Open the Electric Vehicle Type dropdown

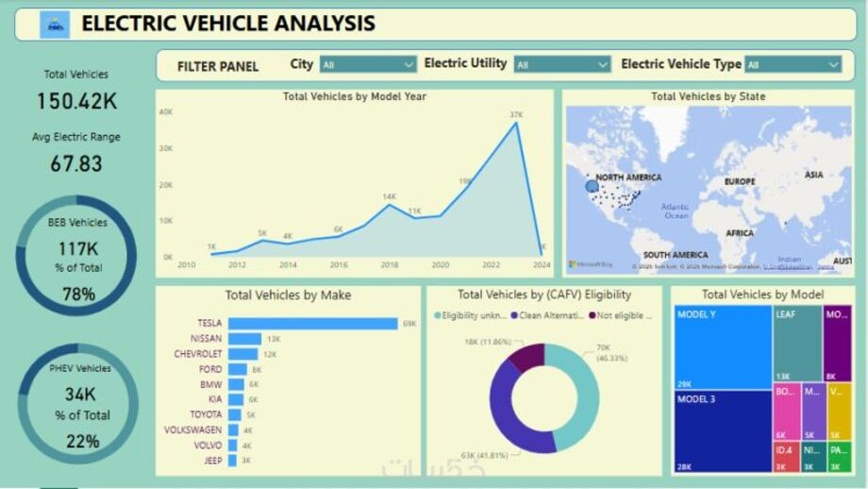point(793,65)
